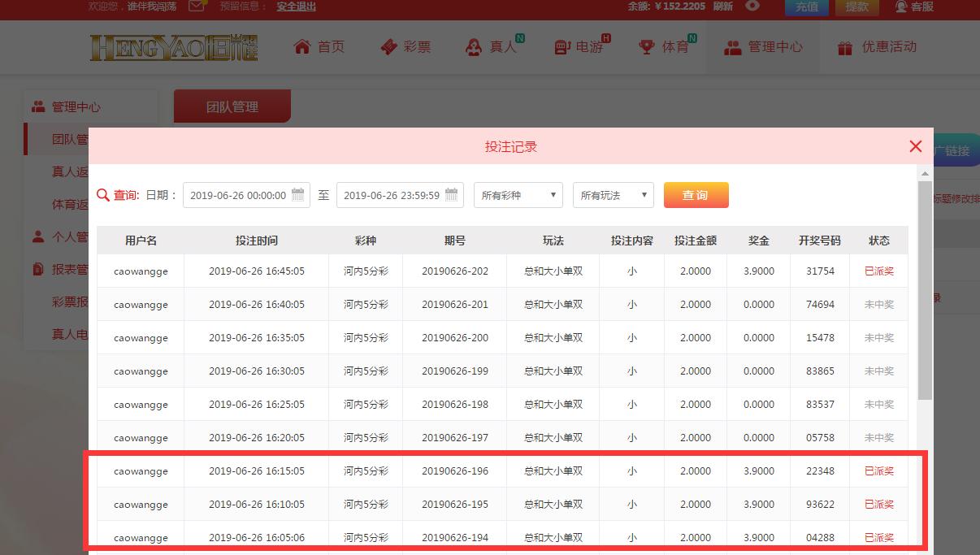Screen dimensions: 980x555
Task: Click 已派奖 status in row 20190626-202
Action: pyautogui.click(x=879, y=271)
